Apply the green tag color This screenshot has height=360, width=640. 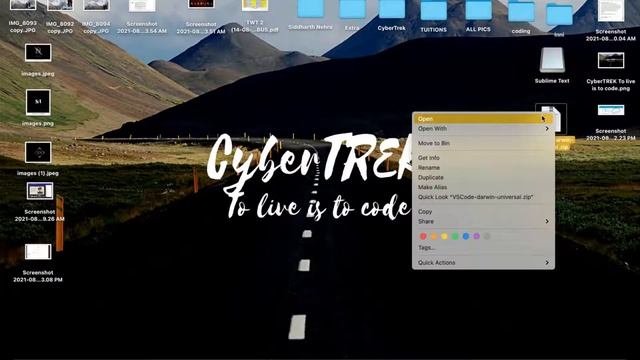pos(455,236)
